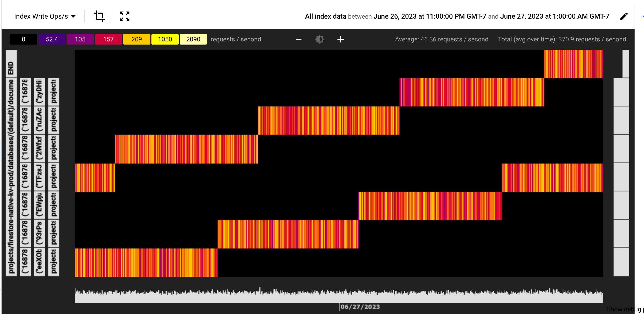644x314 pixels.
Task: Click the settings gear icon in toolbar
Action: (320, 40)
